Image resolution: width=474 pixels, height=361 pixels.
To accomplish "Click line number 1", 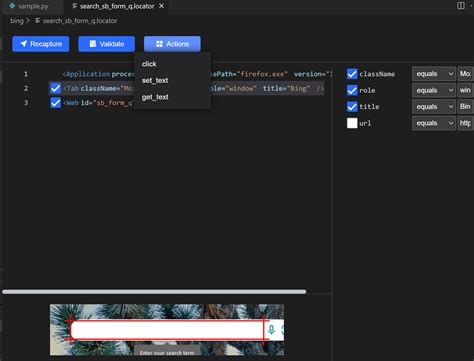I will 26,74.
